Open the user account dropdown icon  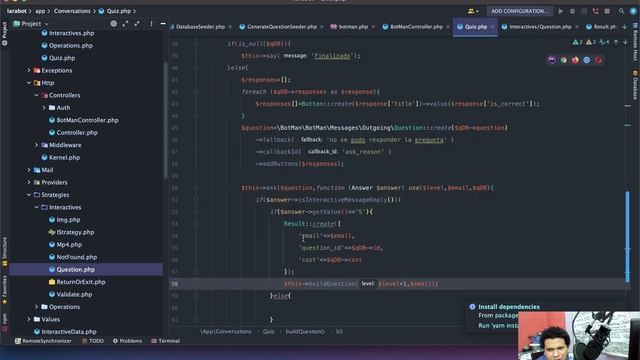(473, 11)
